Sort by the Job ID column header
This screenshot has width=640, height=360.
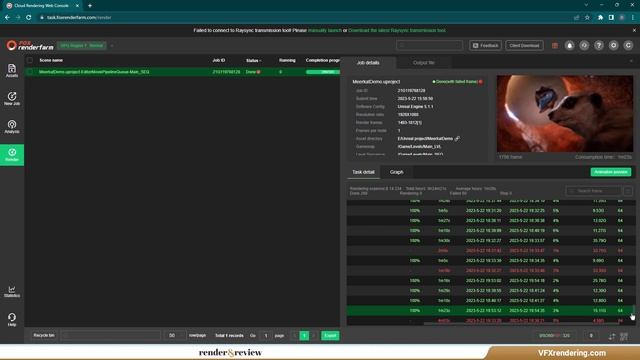pyautogui.click(x=219, y=60)
